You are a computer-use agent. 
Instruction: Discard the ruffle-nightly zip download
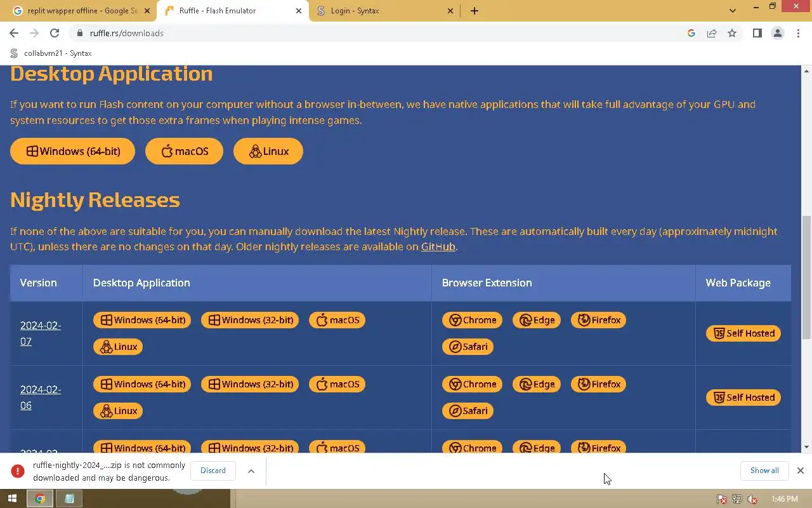click(x=213, y=471)
